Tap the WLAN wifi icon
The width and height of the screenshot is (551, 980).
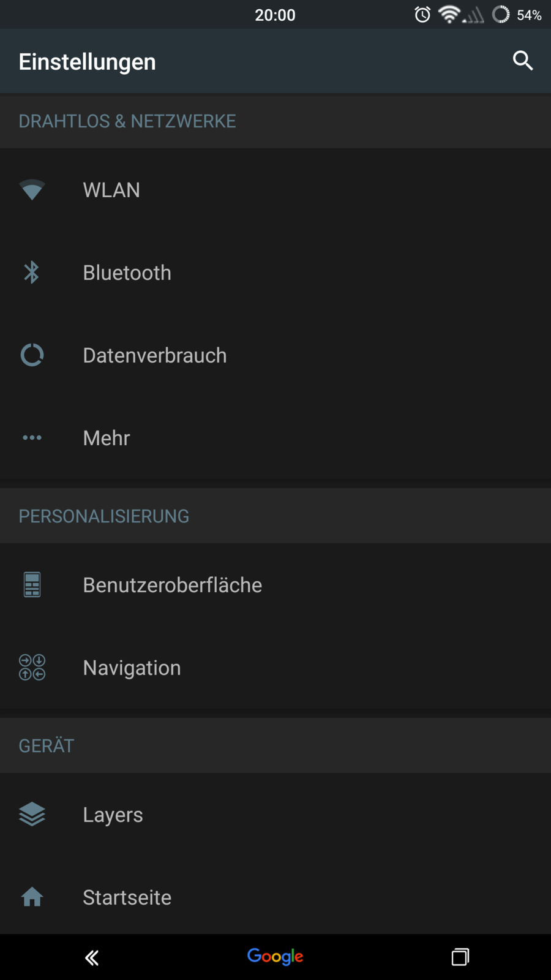coord(32,190)
